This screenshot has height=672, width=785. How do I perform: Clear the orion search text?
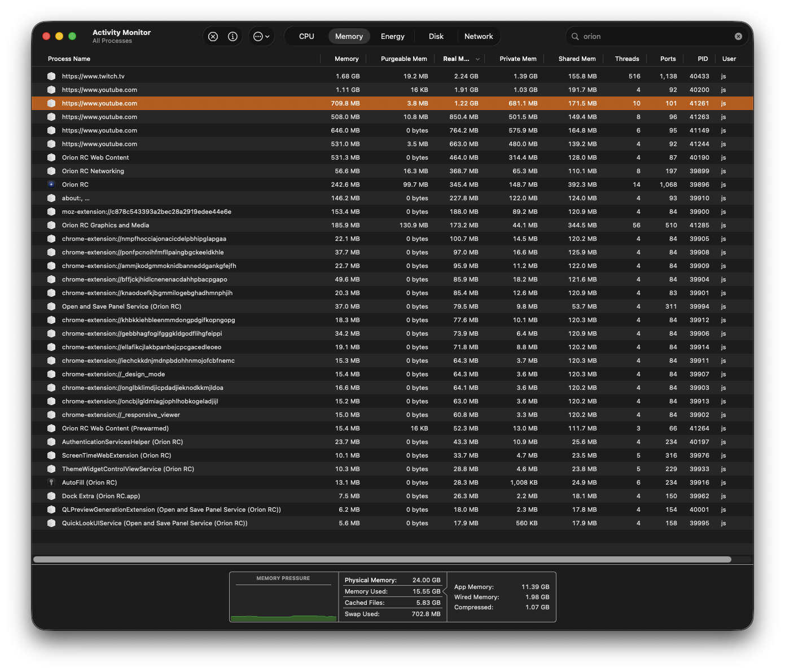pos(738,36)
